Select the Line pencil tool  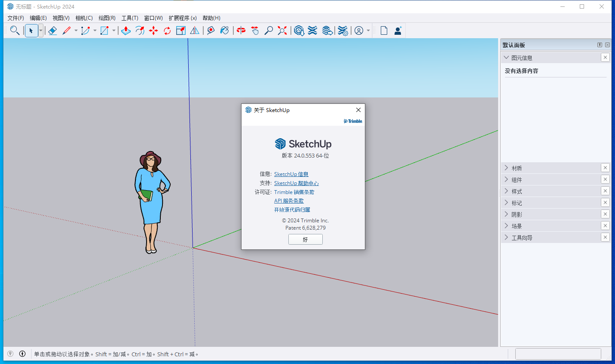point(66,30)
